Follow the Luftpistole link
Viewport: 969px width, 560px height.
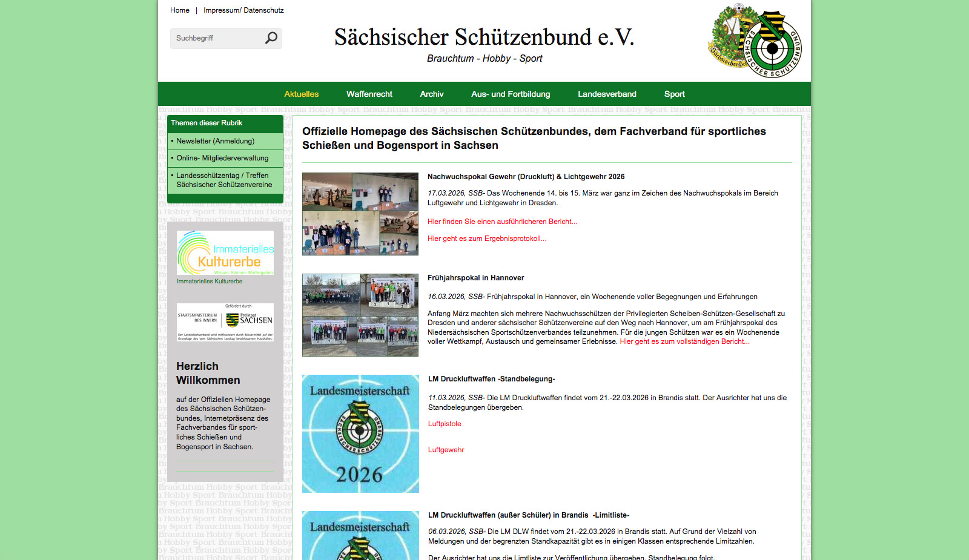(x=445, y=424)
